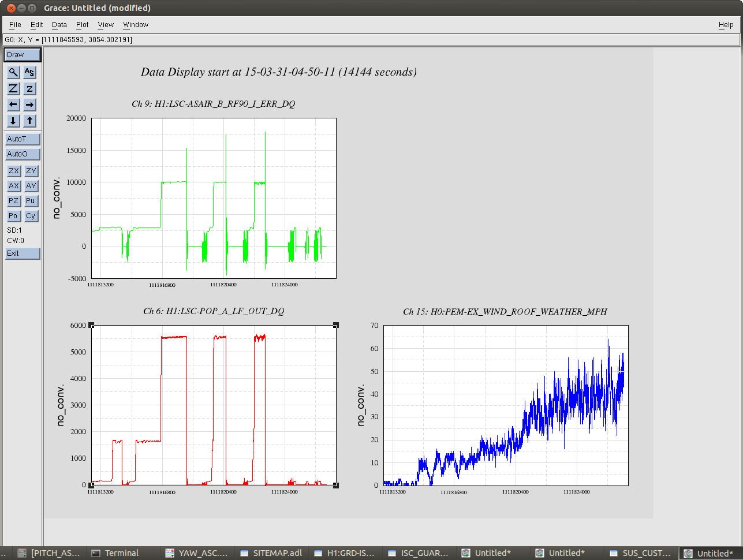743x560 pixels.
Task: Click the SD:1 status label
Action: [14, 230]
